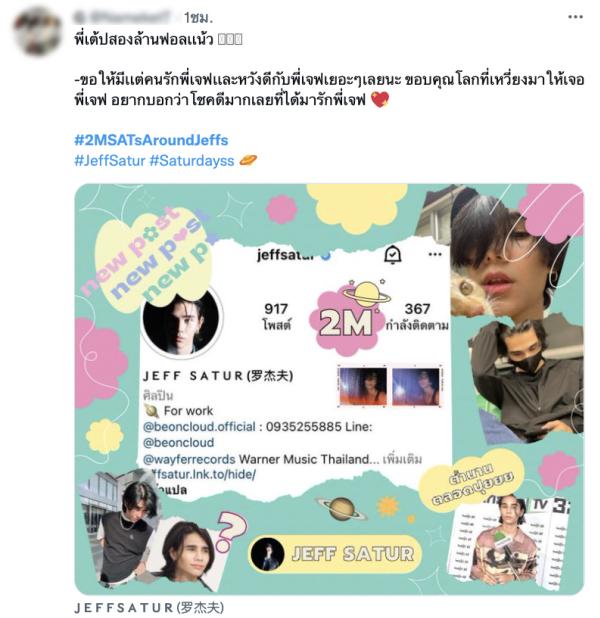The height and width of the screenshot is (618, 600).
Task: Open the tweet author's blurred profile avatar
Action: click(37, 30)
